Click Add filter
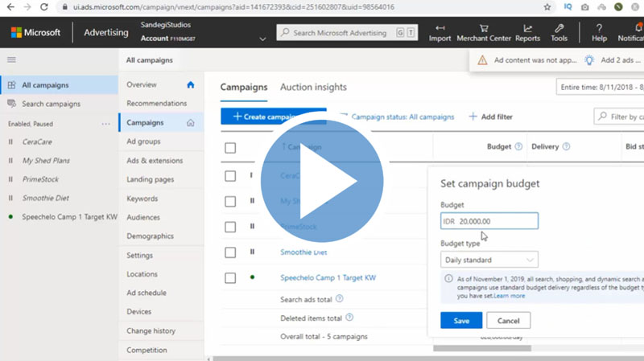 point(491,117)
